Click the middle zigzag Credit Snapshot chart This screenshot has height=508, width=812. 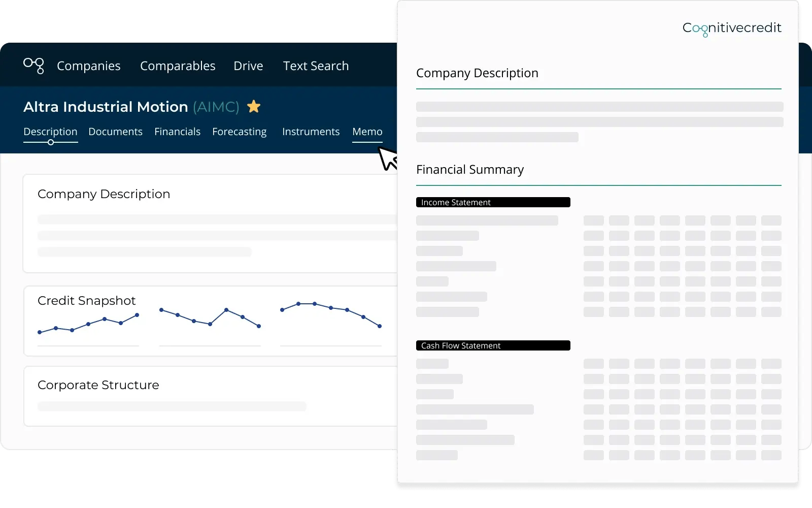coord(210,317)
